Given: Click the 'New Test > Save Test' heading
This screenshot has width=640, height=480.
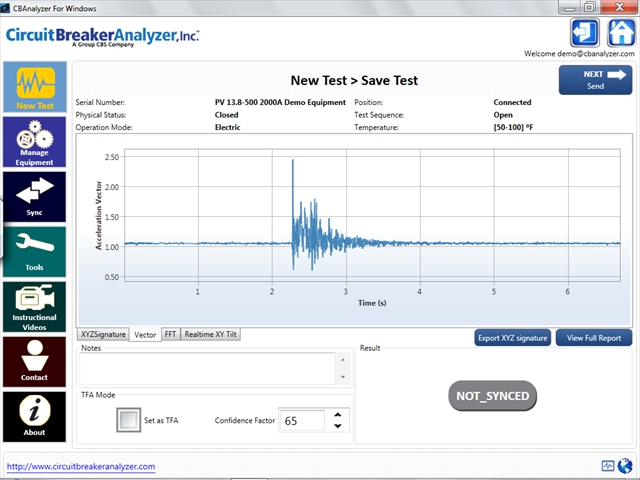Looking at the screenshot, I should (354, 80).
